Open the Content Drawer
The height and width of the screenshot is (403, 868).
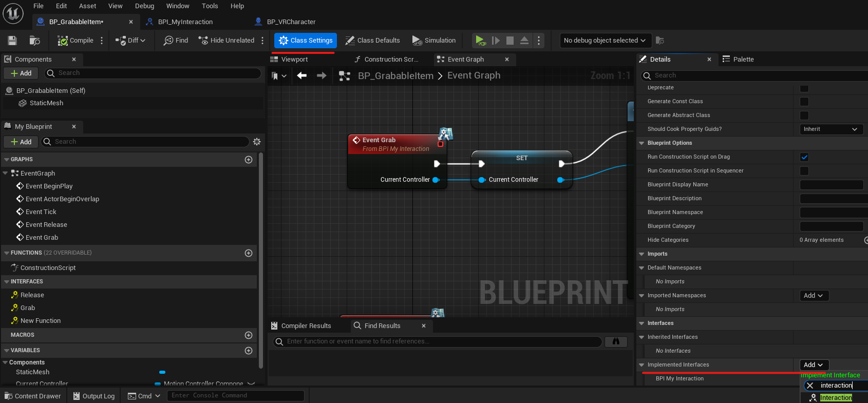(x=33, y=396)
